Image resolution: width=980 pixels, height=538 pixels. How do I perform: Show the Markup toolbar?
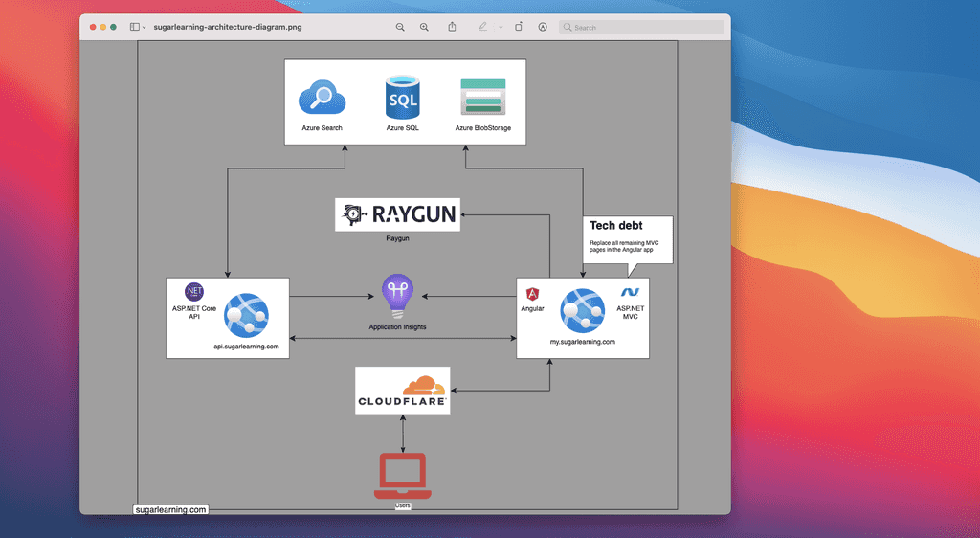543,27
